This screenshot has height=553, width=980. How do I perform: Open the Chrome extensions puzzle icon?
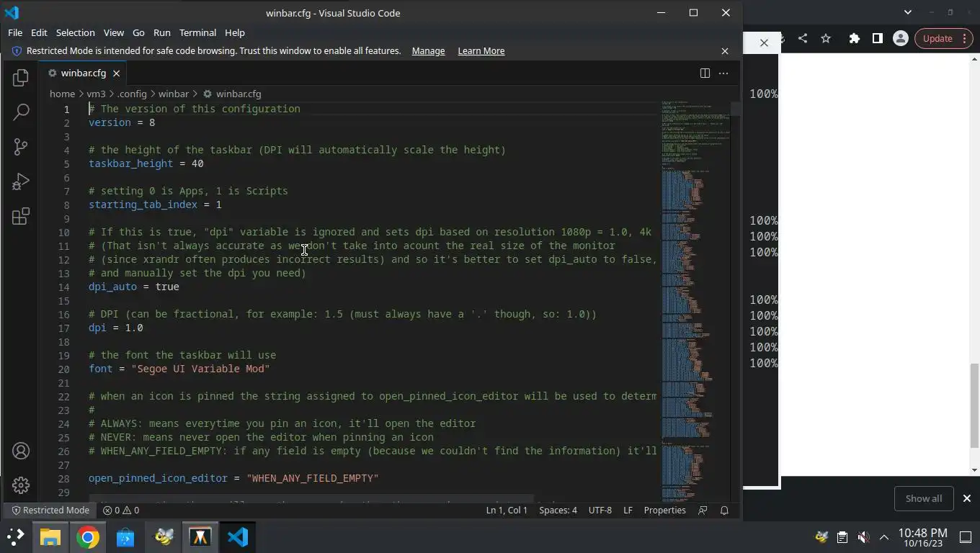(x=854, y=38)
